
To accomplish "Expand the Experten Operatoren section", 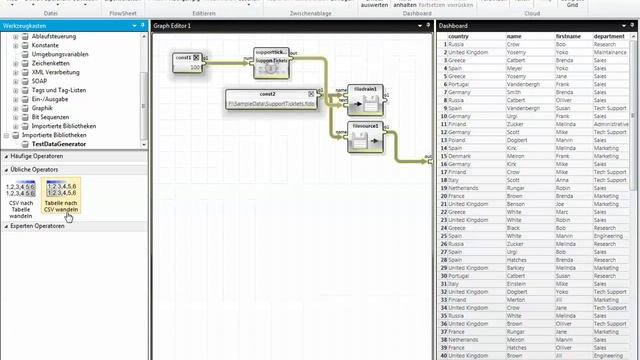I will (x=6, y=226).
